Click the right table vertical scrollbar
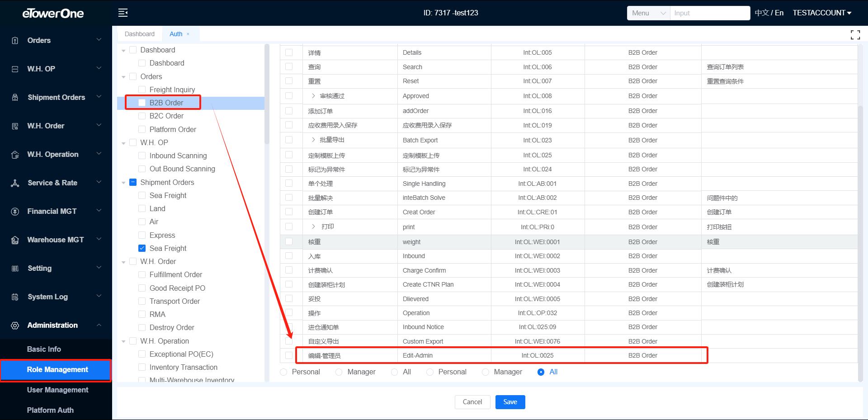868x420 pixels. (x=860, y=243)
